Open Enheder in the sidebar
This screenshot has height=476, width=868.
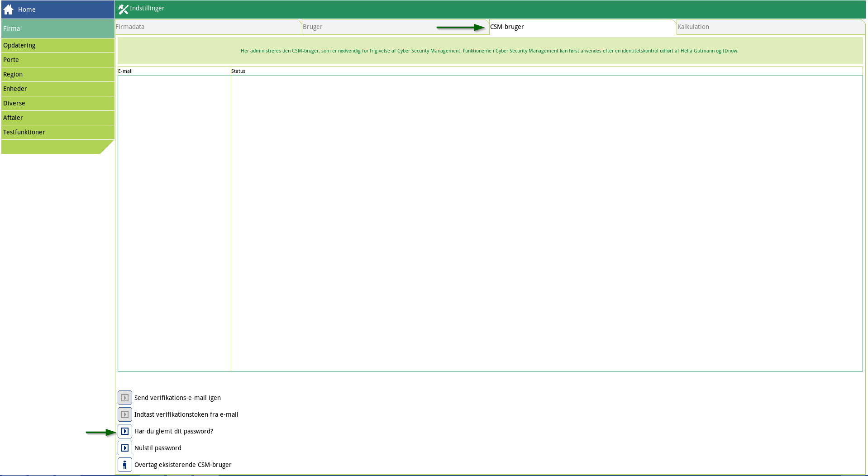coord(58,89)
